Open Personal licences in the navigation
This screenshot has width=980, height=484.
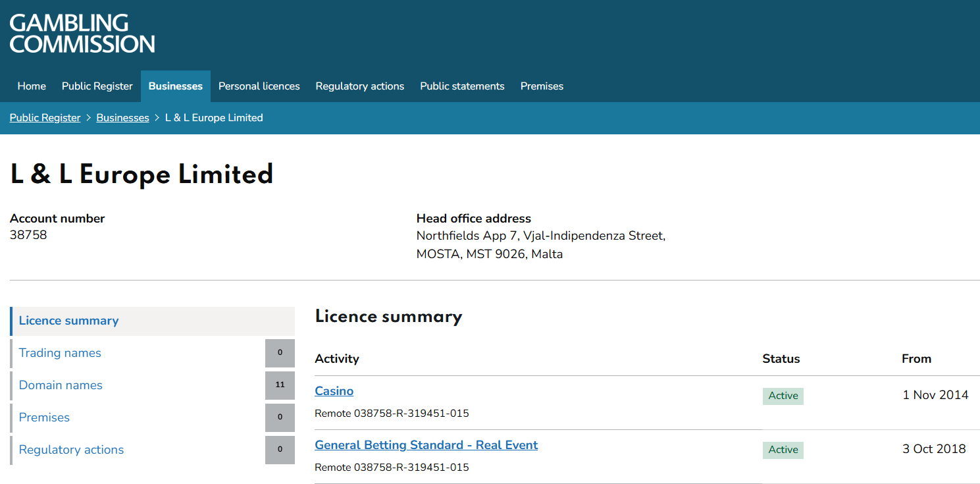tap(259, 86)
